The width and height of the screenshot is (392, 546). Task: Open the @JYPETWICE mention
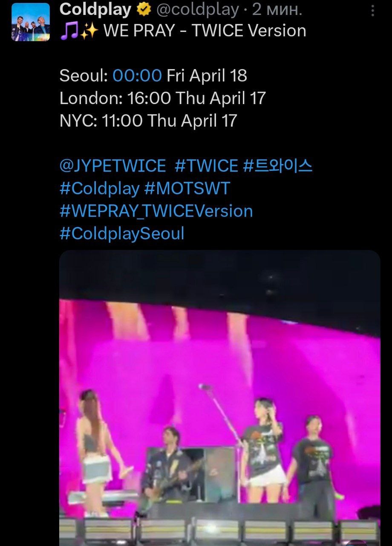click(x=113, y=166)
